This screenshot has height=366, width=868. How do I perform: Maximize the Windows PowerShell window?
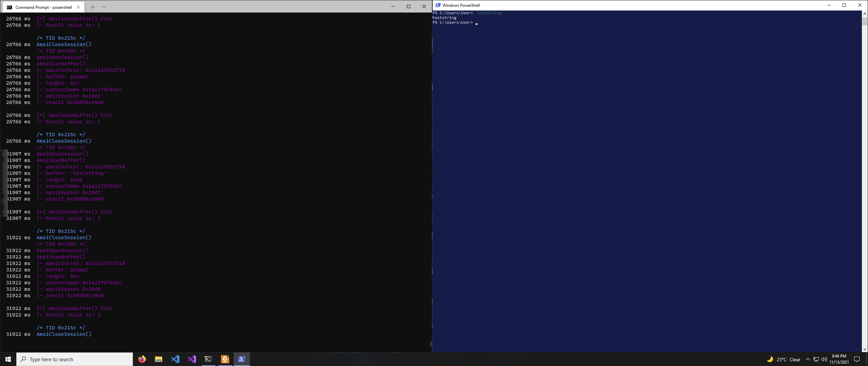coord(844,5)
